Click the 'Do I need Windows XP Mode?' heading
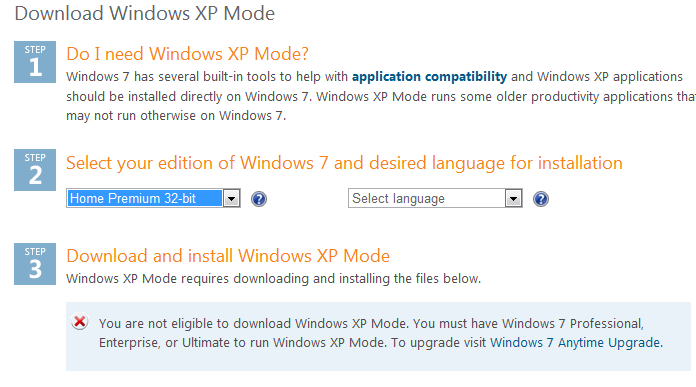Viewport: 696px width, 387px height. point(187,54)
